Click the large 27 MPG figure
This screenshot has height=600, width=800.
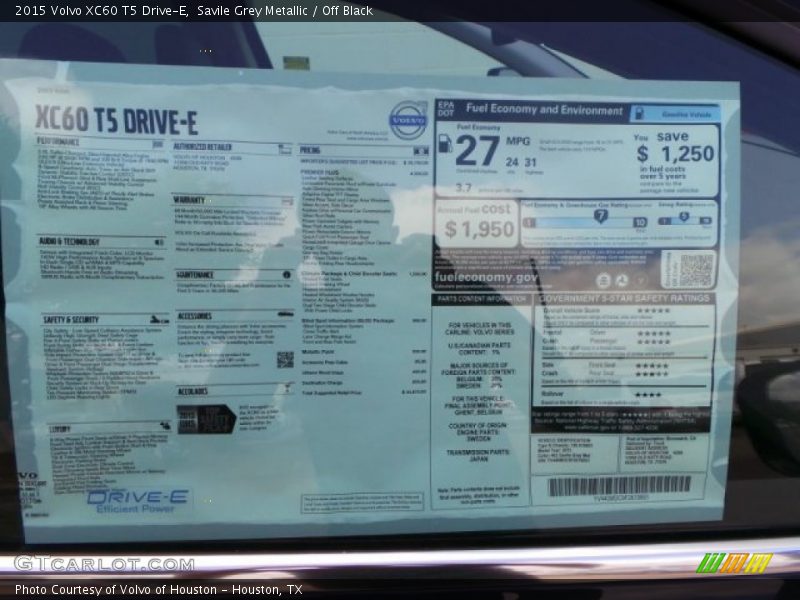click(478, 151)
